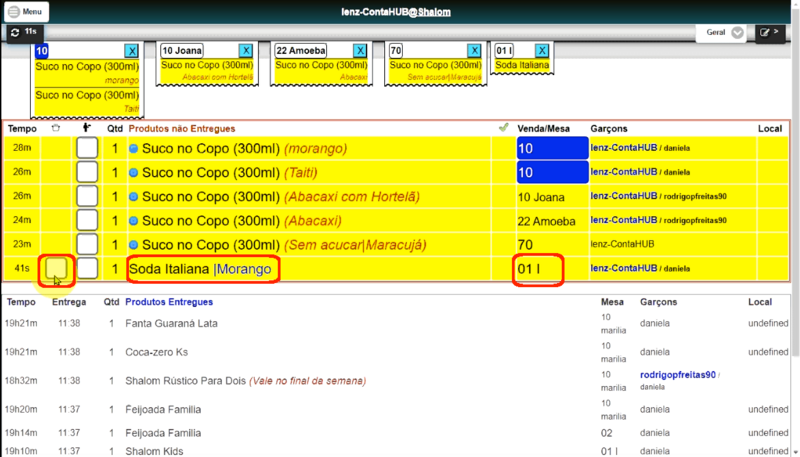
Task: Click blue dot beside Abacaxi com Hortelã
Action: click(x=134, y=196)
